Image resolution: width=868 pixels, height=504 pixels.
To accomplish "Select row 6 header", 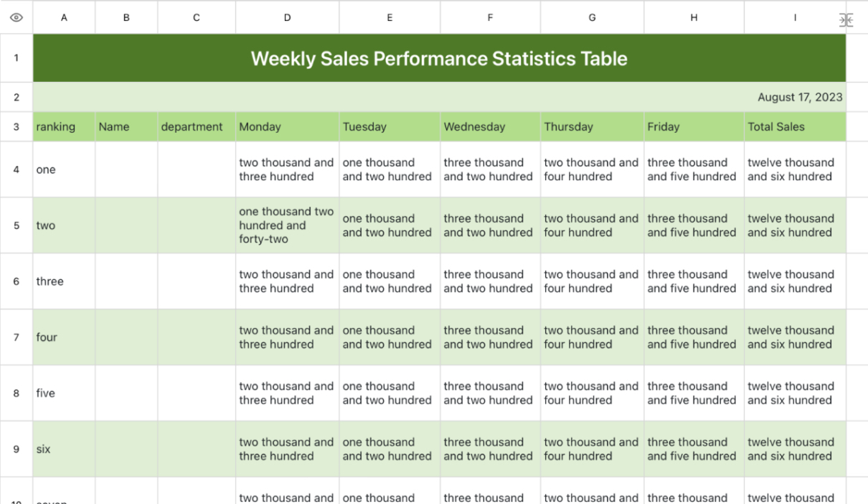I will pyautogui.click(x=16, y=281).
